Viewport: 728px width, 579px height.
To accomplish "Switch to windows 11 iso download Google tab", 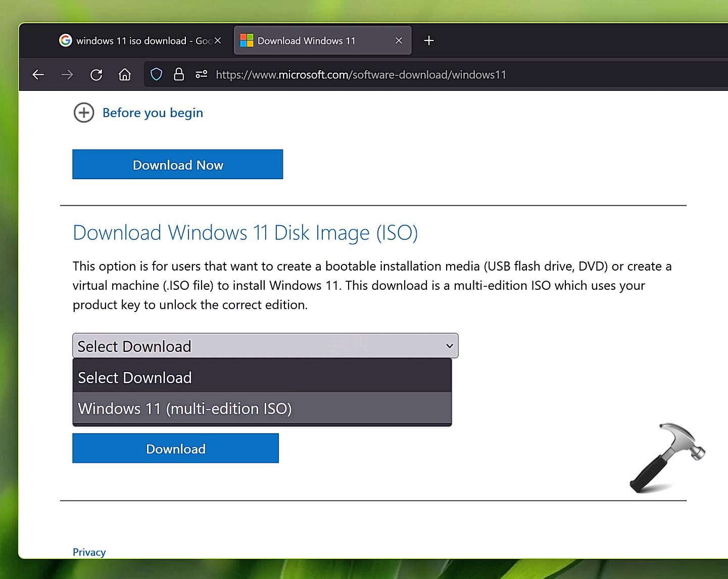I will pyautogui.click(x=131, y=40).
